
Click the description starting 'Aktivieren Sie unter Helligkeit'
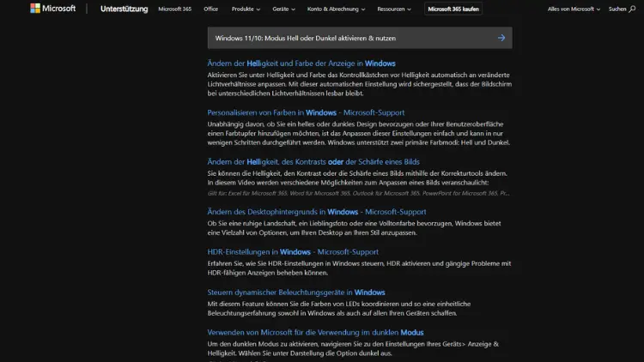pyautogui.click(x=360, y=84)
